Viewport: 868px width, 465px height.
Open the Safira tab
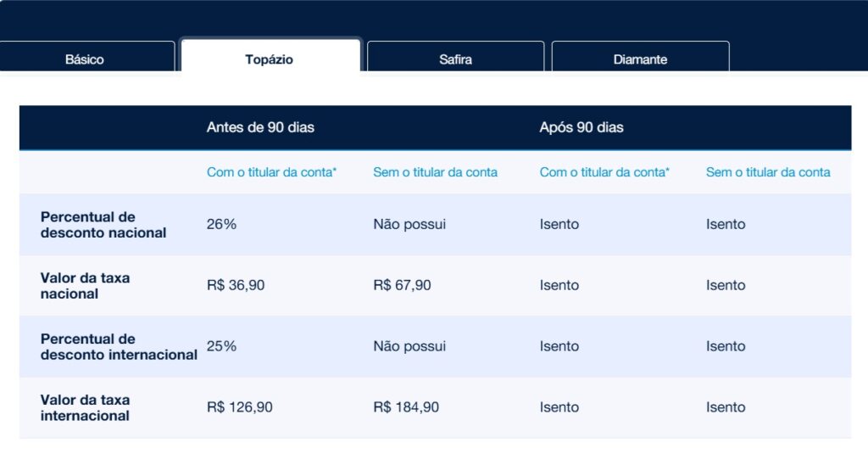(455, 59)
